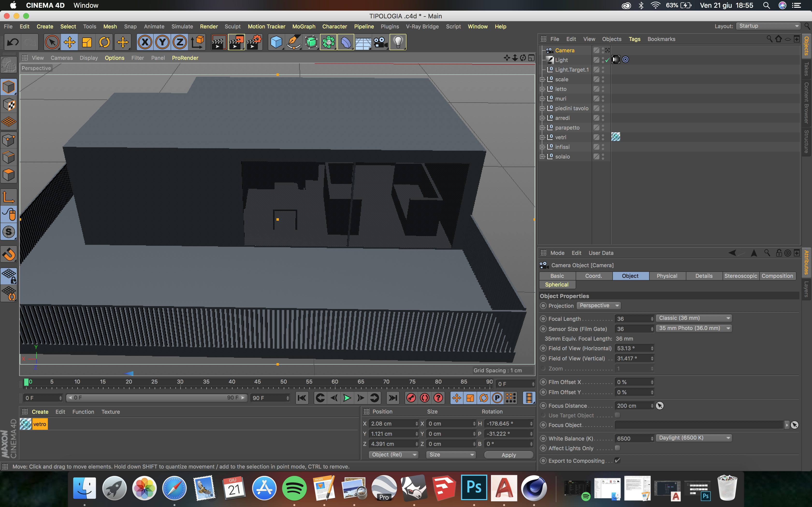Image resolution: width=812 pixels, height=507 pixels.
Task: Expand the arredi object group
Action: (x=542, y=118)
